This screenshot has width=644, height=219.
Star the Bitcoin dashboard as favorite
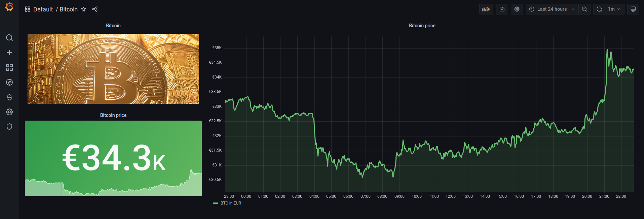tap(83, 9)
